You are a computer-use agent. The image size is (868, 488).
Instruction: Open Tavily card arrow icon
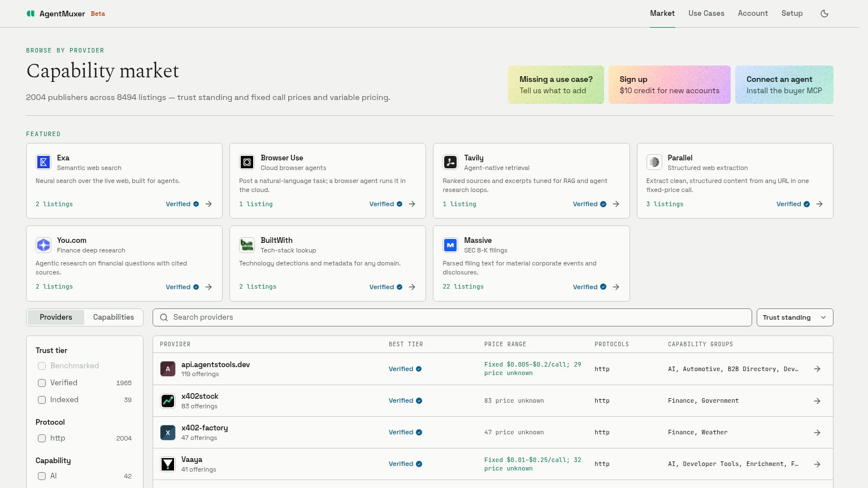tap(616, 204)
